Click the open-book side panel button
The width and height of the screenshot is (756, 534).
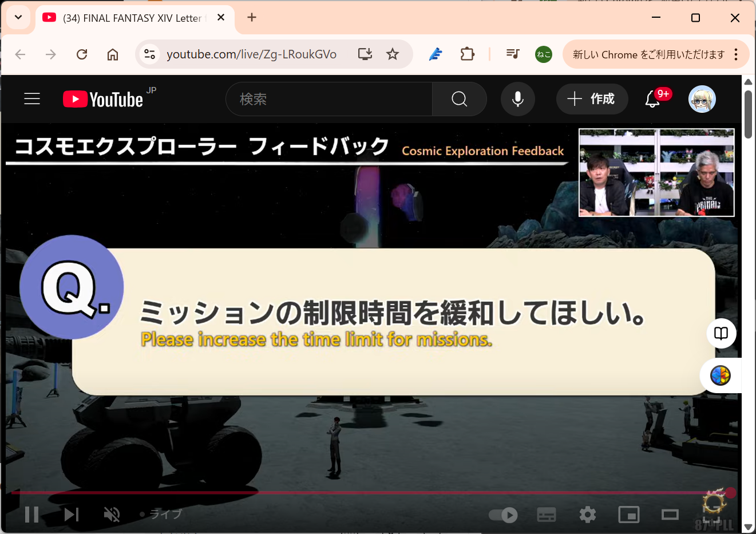(x=721, y=333)
